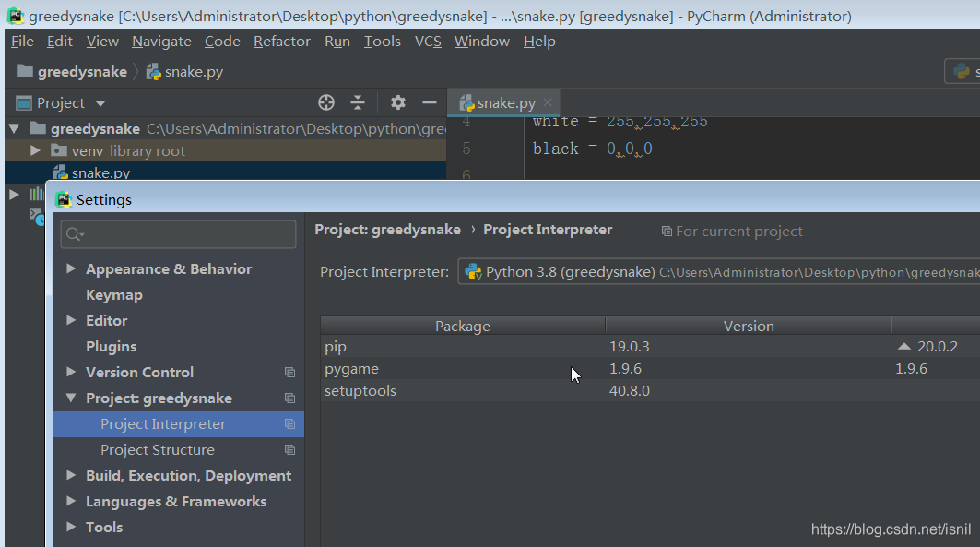Select the setuptools package row

click(650, 391)
